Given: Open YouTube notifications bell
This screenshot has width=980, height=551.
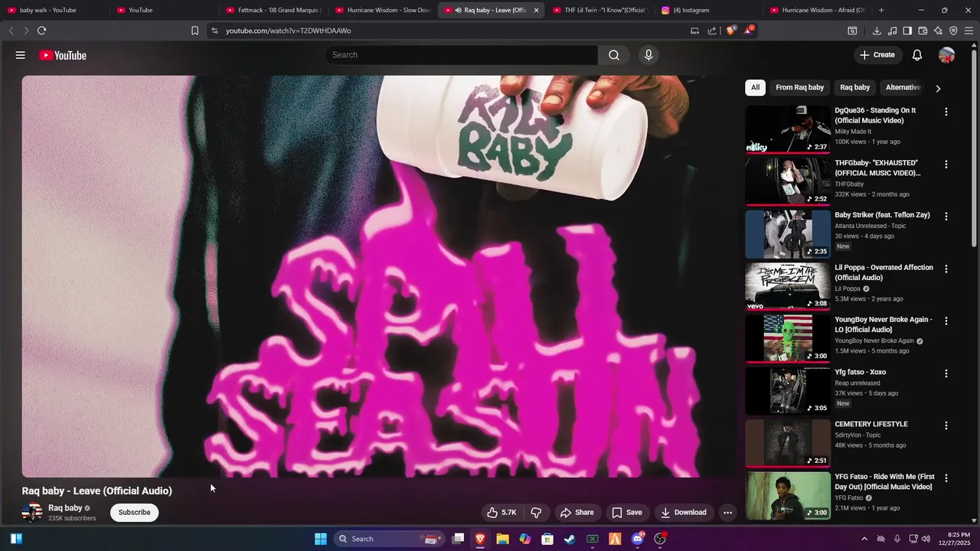Looking at the screenshot, I should (917, 55).
